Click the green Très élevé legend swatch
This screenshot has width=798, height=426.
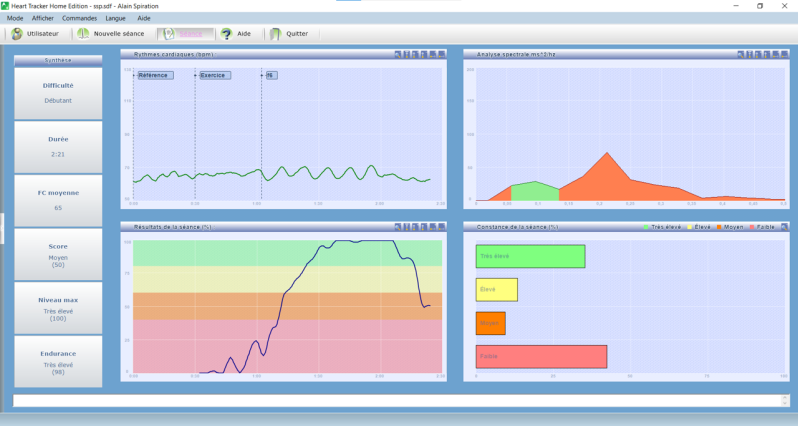(x=646, y=227)
